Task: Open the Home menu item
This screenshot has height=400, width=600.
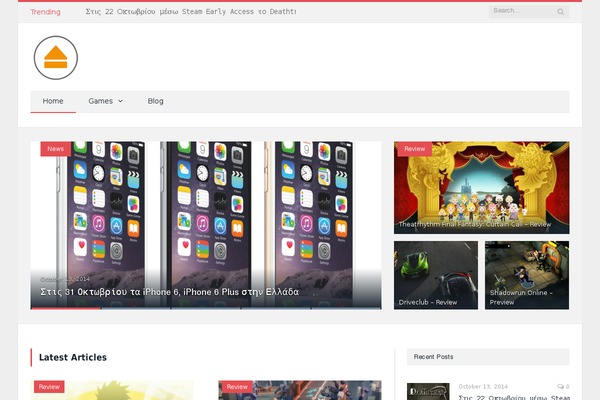Action: click(x=53, y=101)
